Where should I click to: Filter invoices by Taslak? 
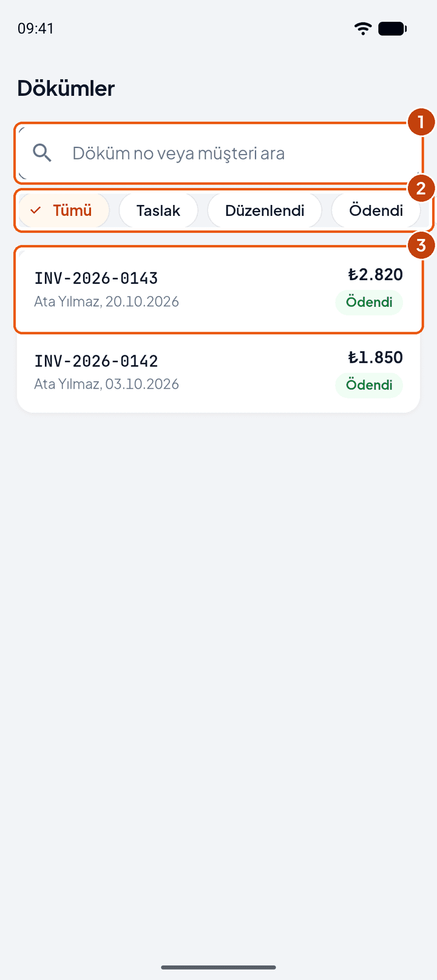coord(158,210)
